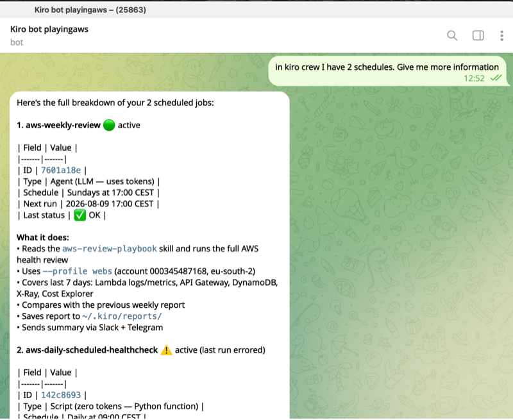Click 'Here's the full breakdown' intro line
This screenshot has width=513, height=420.
click(115, 103)
